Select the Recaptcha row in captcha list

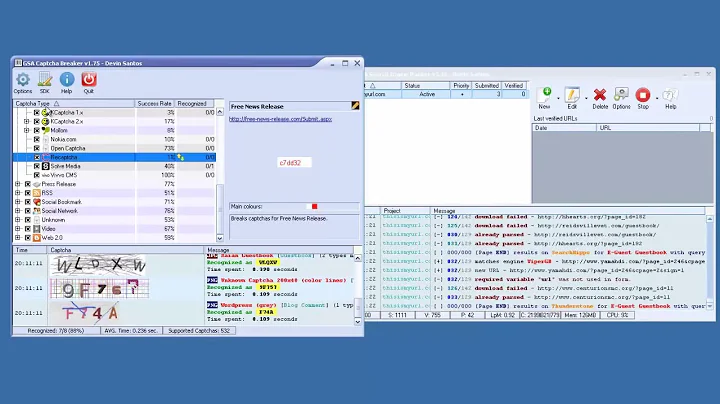(x=114, y=157)
